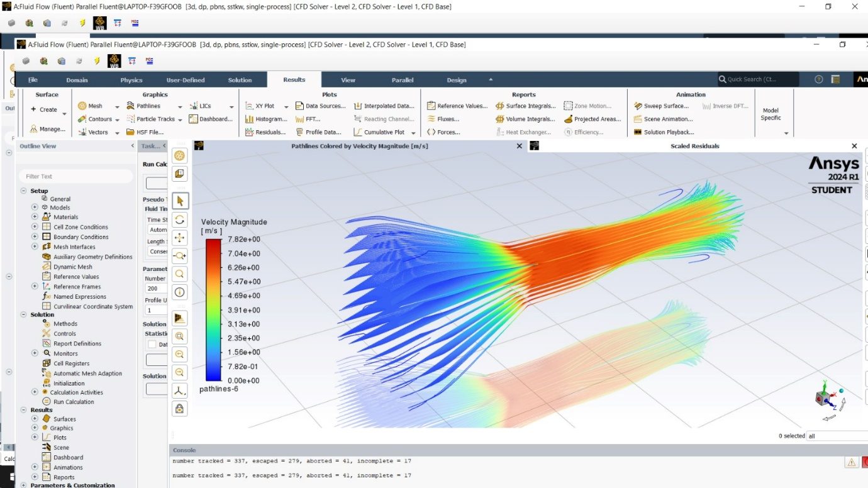
Task: Toggle the Data checkbox under Statistics
Action: [x=152, y=344]
